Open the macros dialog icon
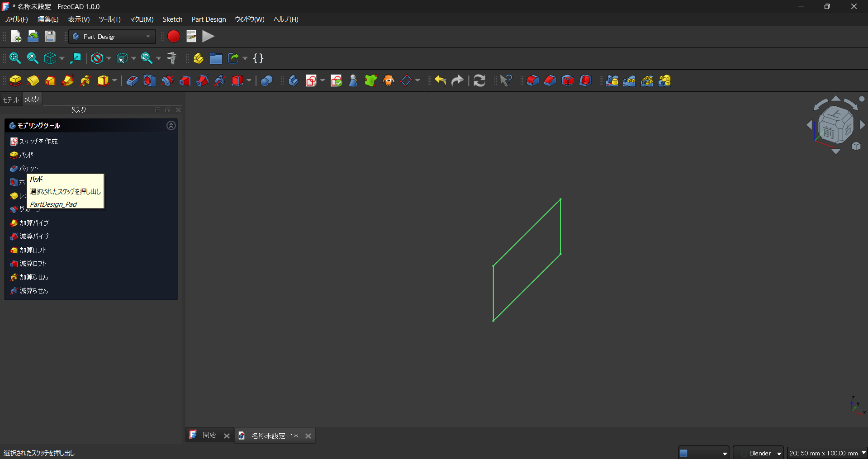The height and width of the screenshot is (459, 868). tap(191, 36)
